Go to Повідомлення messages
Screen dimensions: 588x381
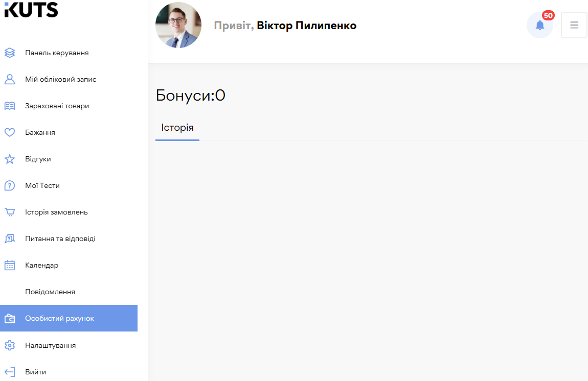[50, 292]
